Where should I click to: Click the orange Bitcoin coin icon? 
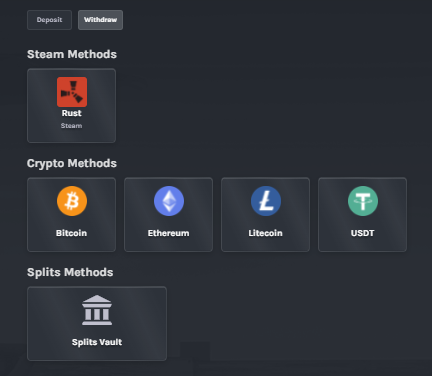coord(72,201)
